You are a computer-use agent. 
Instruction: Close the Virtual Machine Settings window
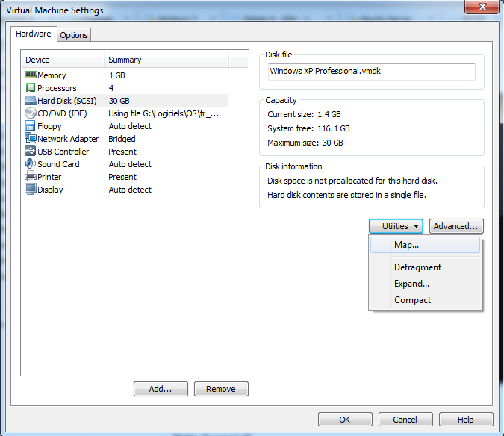tap(482, 7)
